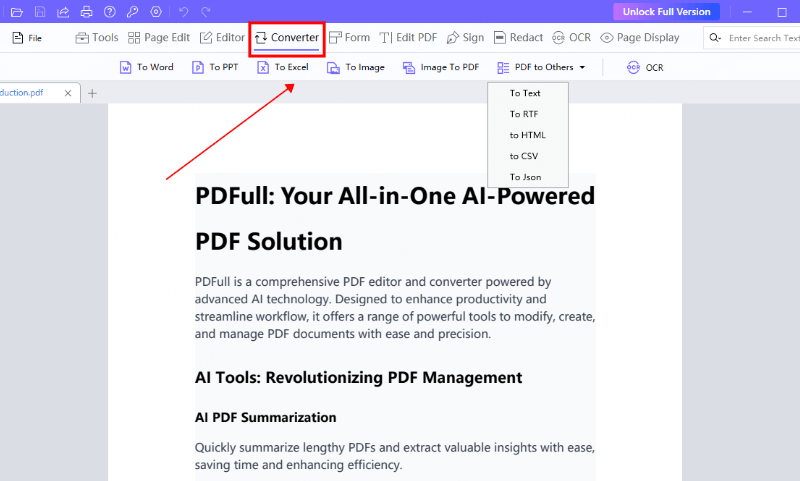
Task: Choose to HTML from dropdown list
Action: [x=527, y=135]
